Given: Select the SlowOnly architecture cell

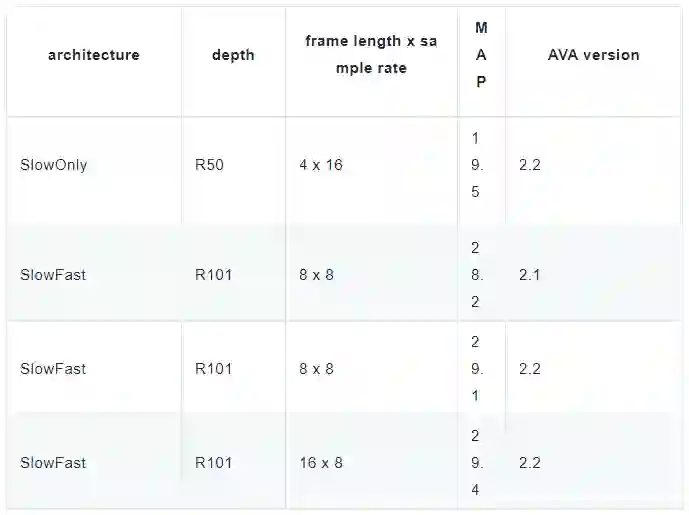Looking at the screenshot, I should [54, 165].
